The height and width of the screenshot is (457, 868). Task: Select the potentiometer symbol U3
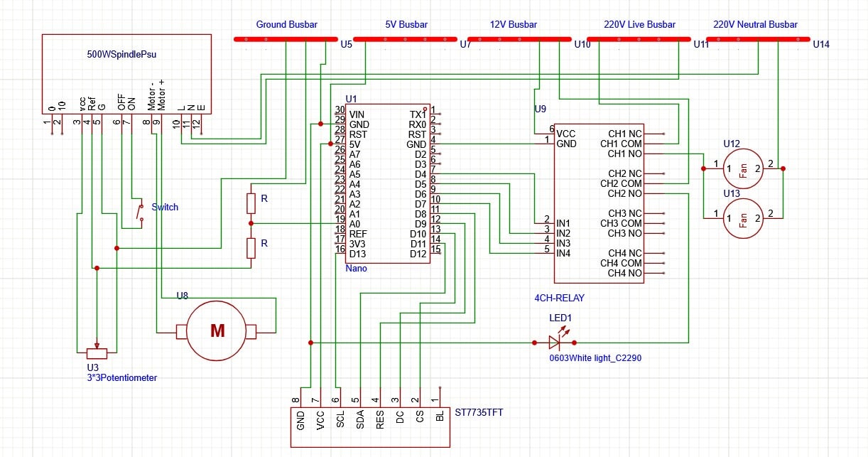(95, 353)
